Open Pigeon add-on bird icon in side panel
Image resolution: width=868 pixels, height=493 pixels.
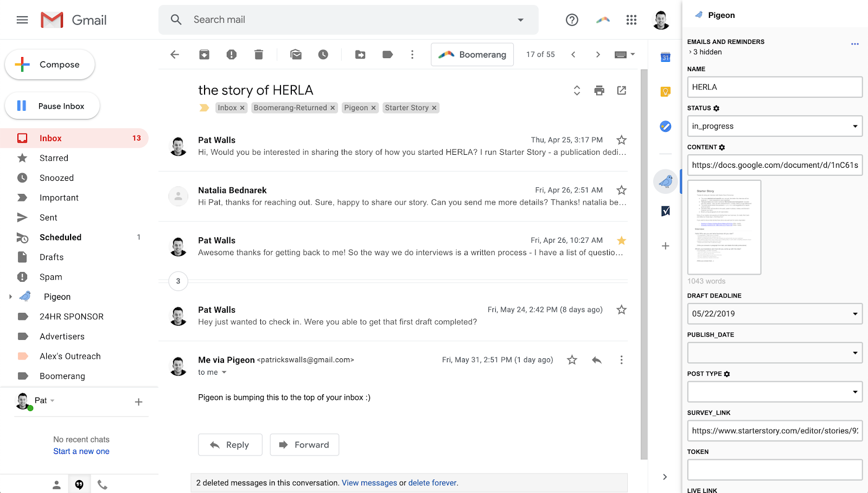tap(666, 181)
